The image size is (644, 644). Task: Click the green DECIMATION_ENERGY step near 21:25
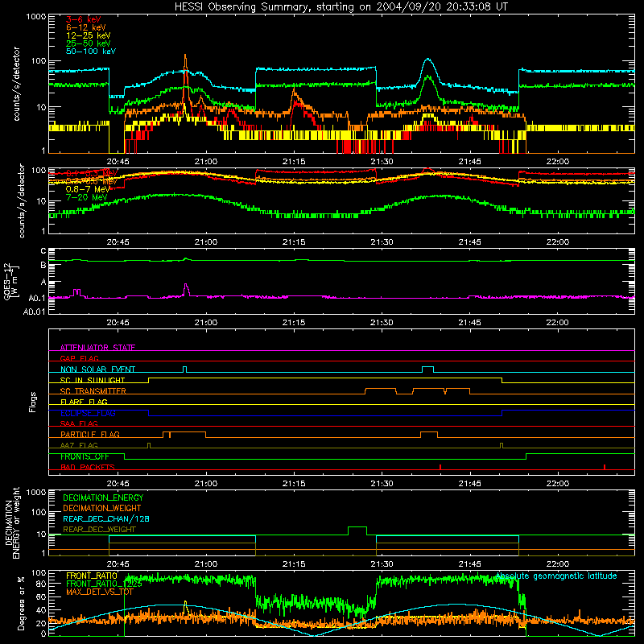click(x=357, y=527)
